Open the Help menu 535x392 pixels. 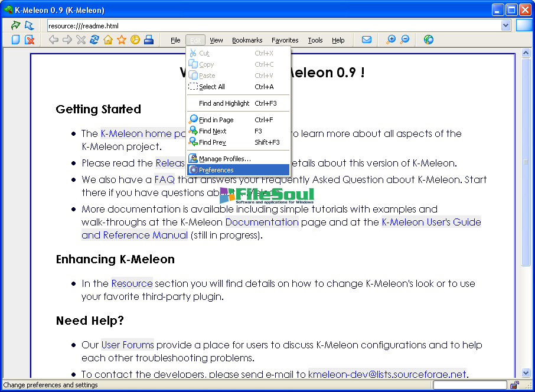point(338,40)
